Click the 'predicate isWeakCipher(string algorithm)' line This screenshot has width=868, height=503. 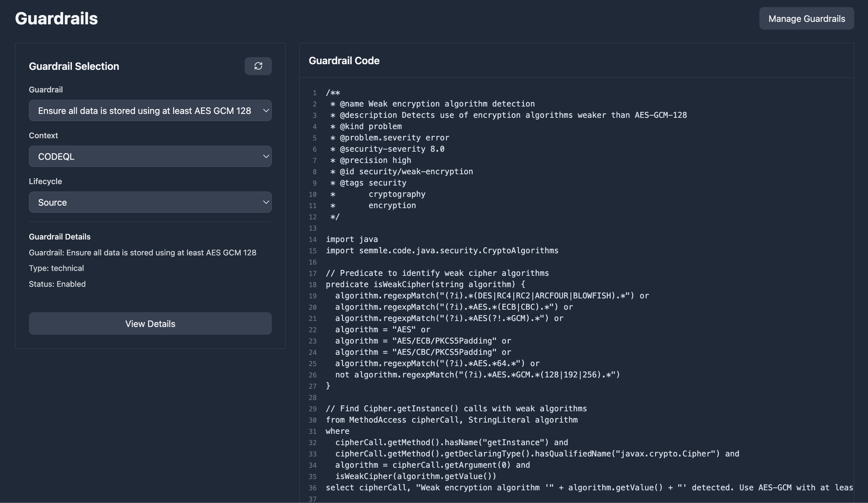point(426,284)
